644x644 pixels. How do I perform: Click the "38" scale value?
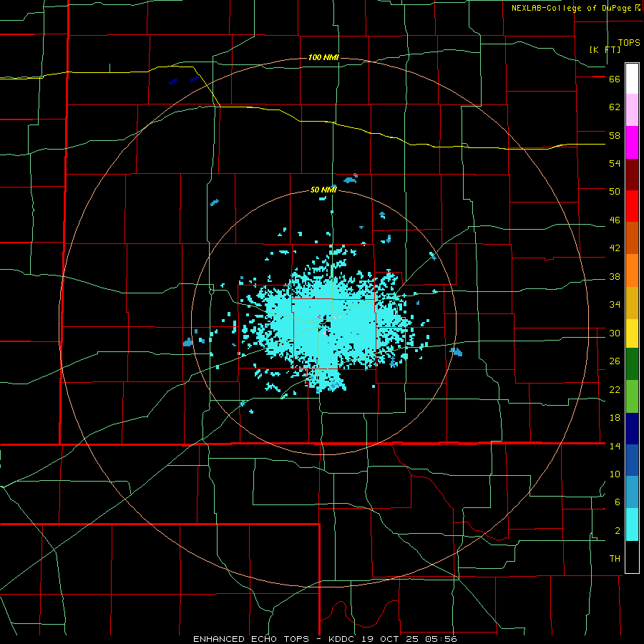tap(615, 277)
